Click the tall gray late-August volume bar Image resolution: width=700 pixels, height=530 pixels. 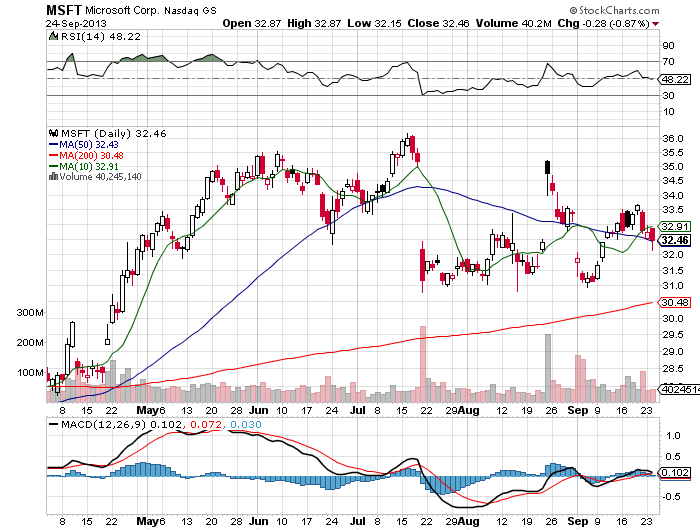tap(548, 368)
